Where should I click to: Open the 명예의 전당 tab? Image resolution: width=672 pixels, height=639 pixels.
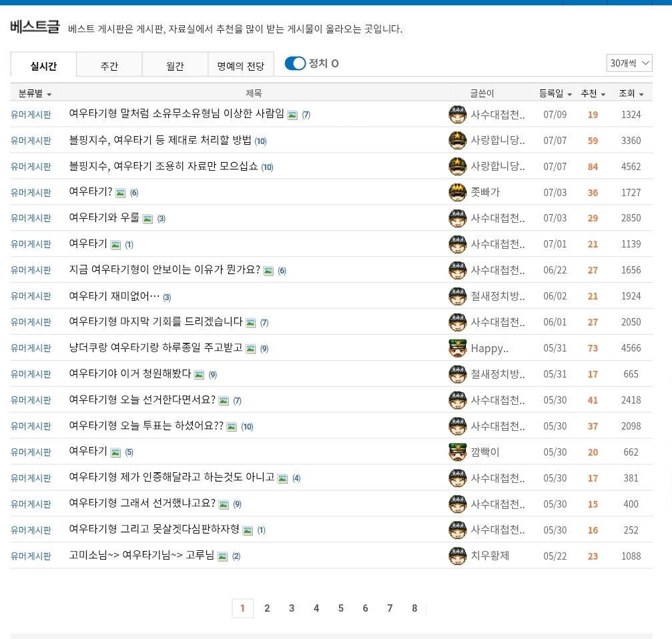click(240, 66)
